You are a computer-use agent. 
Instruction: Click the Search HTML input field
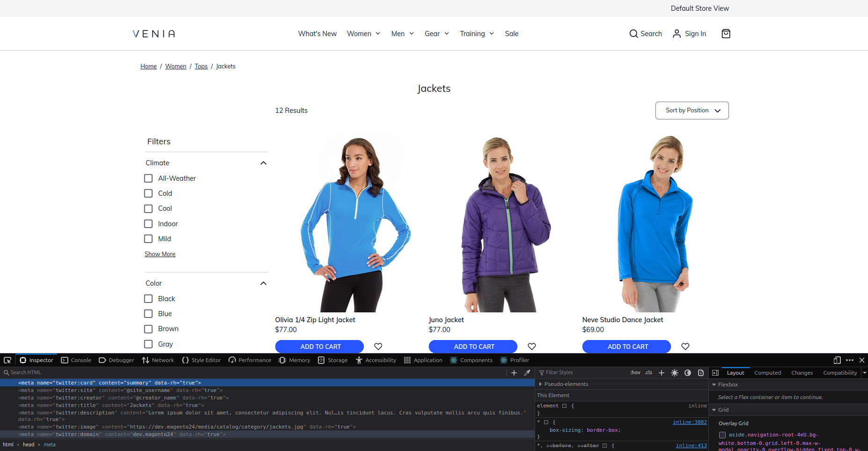pos(253,373)
